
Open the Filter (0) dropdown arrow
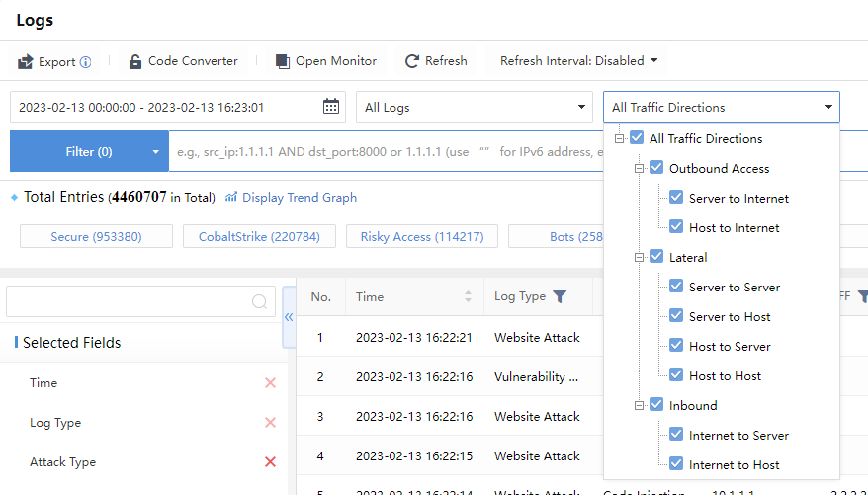click(x=155, y=151)
